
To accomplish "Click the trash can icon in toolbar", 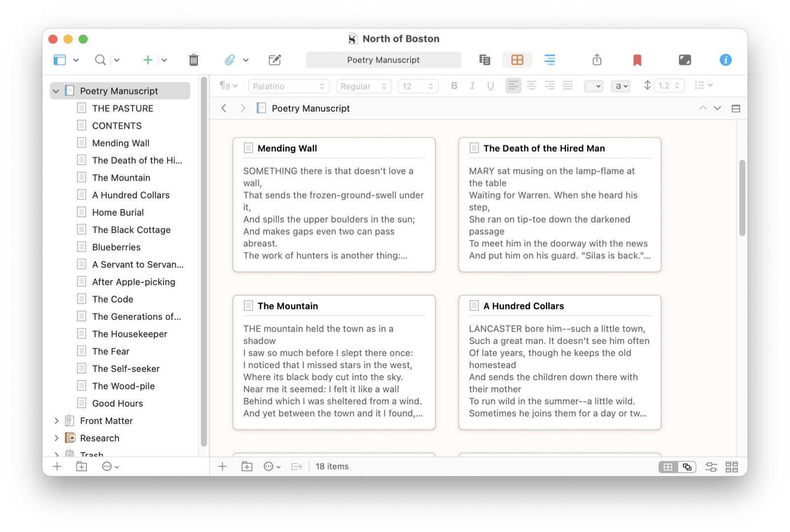I will click(x=194, y=60).
